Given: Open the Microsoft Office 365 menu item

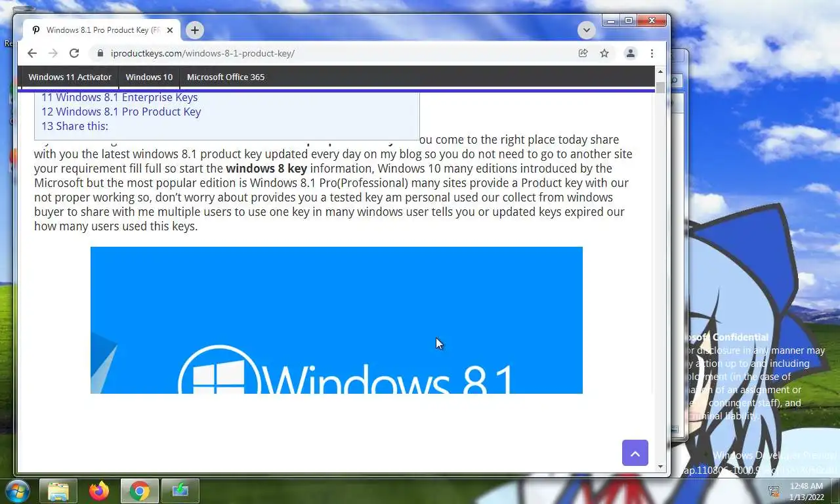Looking at the screenshot, I should tap(226, 77).
